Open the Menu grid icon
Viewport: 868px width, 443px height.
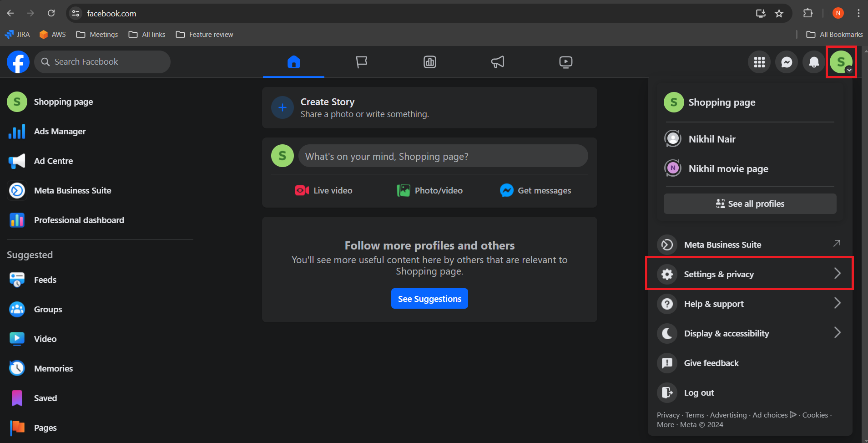pyautogui.click(x=759, y=62)
